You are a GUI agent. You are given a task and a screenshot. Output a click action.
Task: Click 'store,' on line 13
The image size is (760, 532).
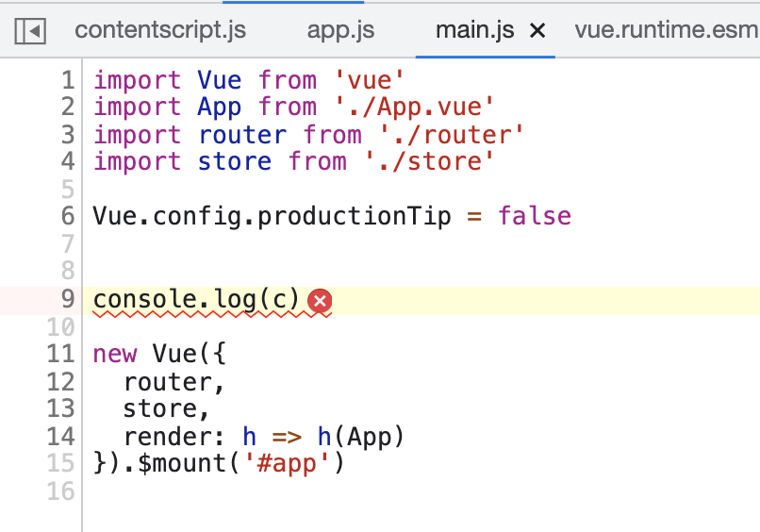click(x=166, y=409)
